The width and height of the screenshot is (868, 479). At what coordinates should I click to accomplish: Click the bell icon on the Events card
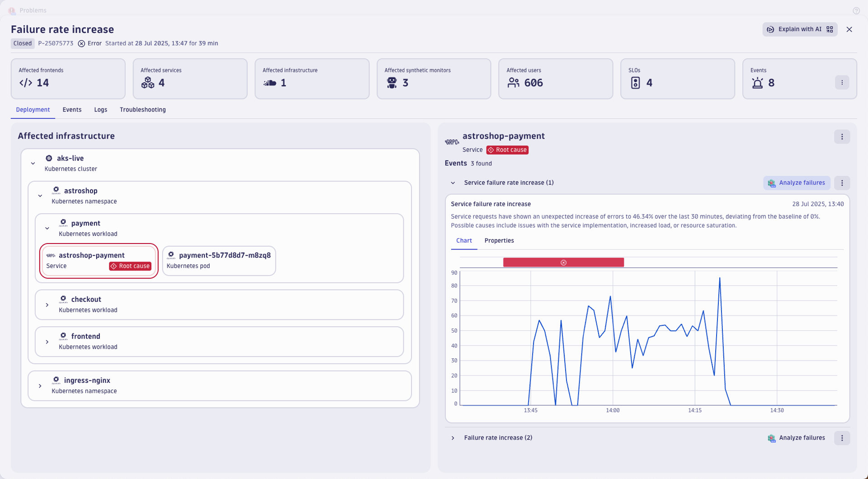coord(757,83)
